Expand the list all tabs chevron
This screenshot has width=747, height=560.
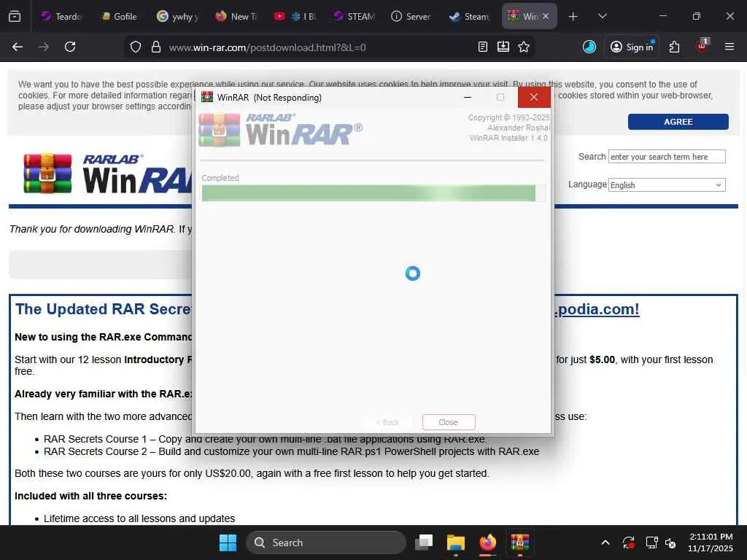pyautogui.click(x=602, y=16)
